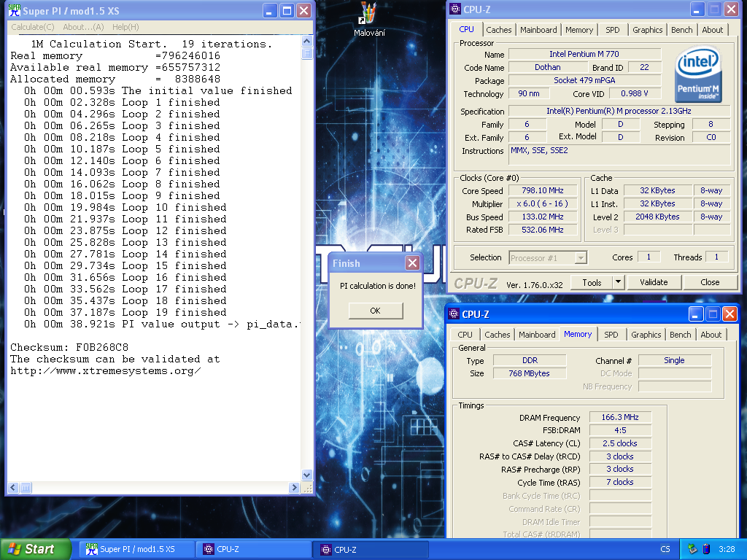
Task: Click the Checksum: F0B268C8 line
Action: 69,347
